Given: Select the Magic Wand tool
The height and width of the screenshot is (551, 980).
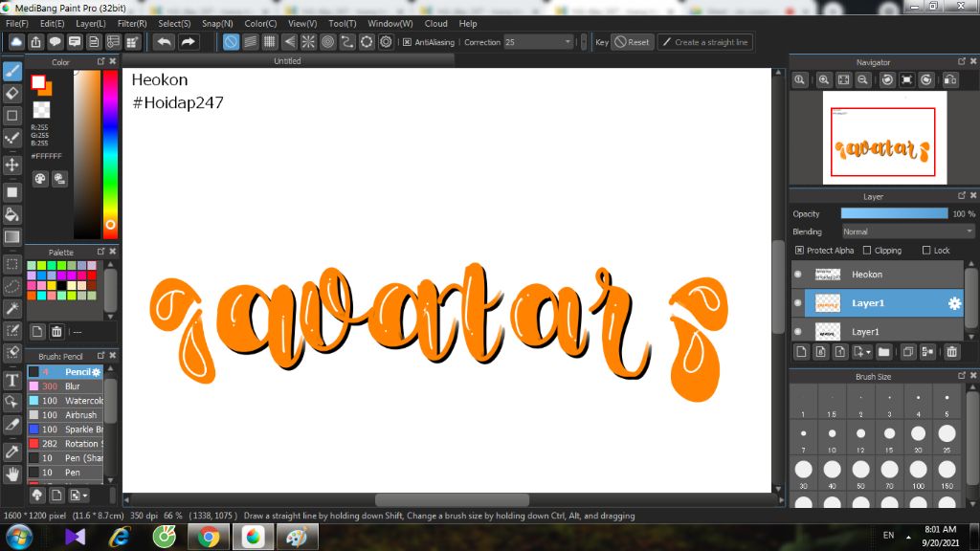Looking at the screenshot, I should coord(11,309).
